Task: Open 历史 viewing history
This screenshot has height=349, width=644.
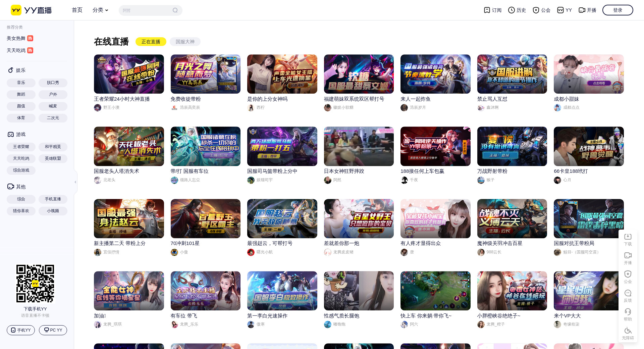Action: point(517,10)
